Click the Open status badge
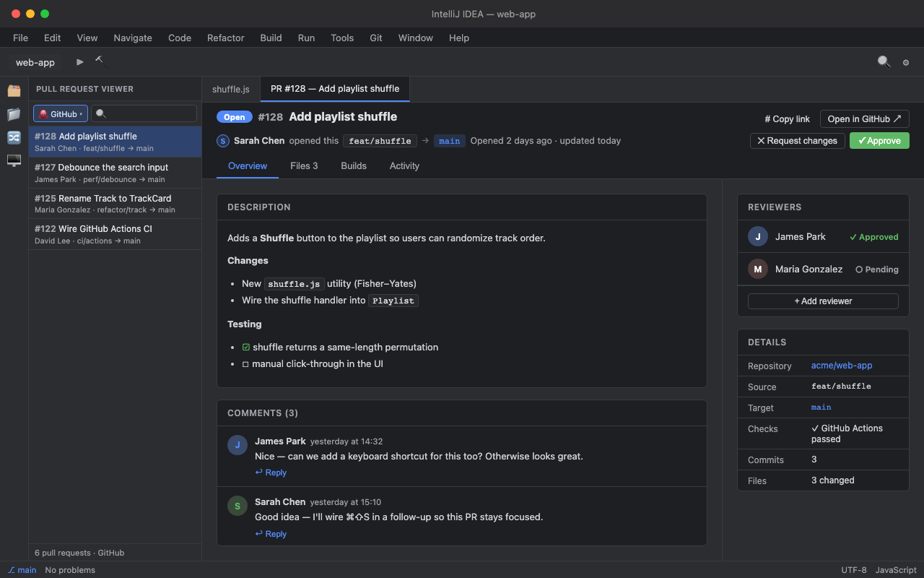The width and height of the screenshot is (924, 578). (x=235, y=117)
